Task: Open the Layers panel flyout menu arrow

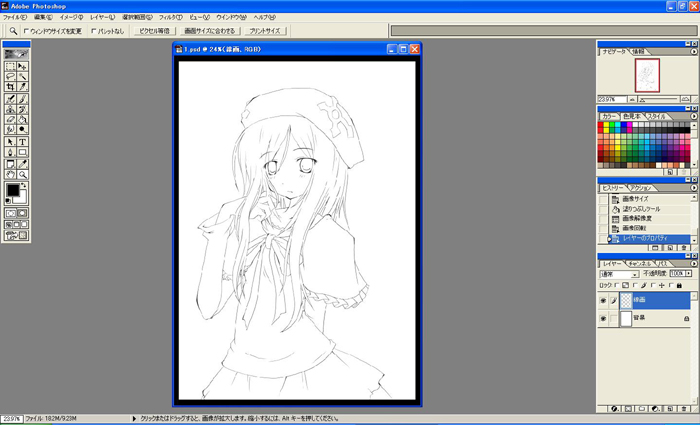Action: click(694, 264)
